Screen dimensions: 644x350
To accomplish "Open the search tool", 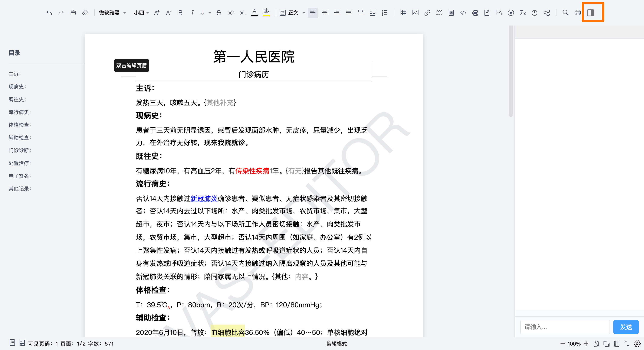I will pos(565,13).
